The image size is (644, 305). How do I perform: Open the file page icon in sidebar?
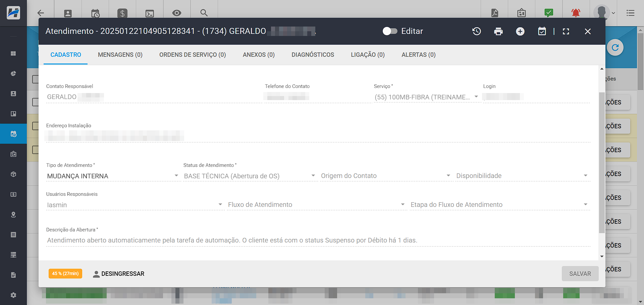[x=13, y=275]
